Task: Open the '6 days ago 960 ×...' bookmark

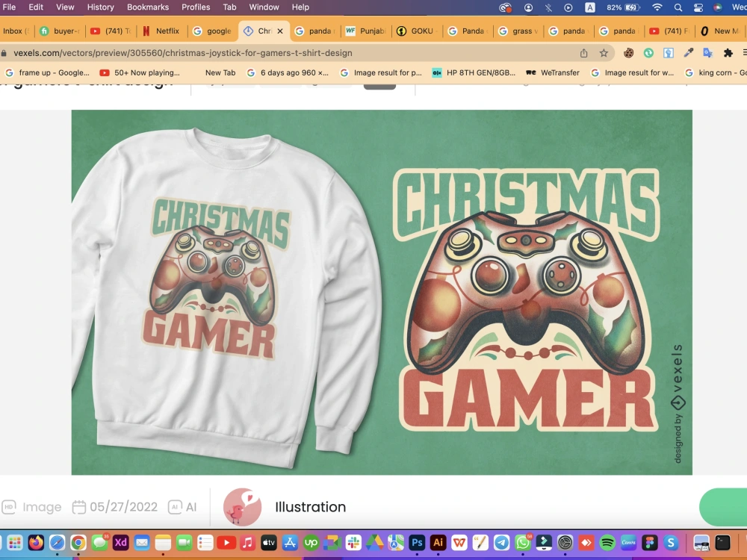Action: coord(288,73)
